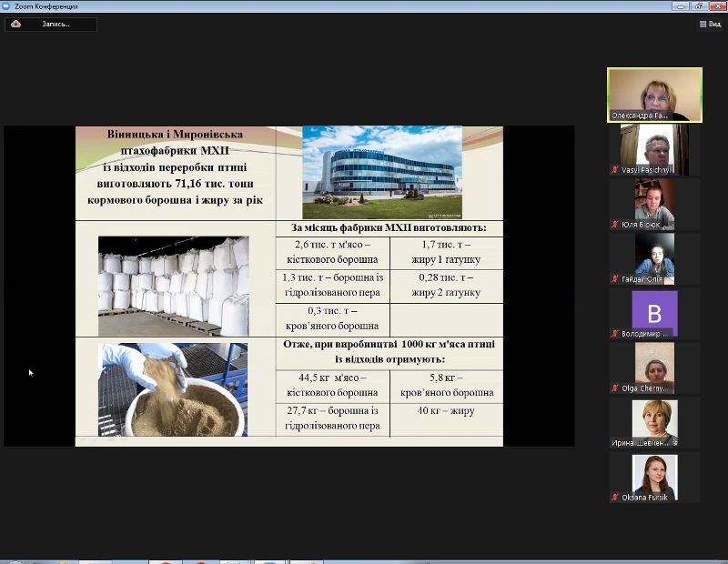The height and width of the screenshot is (564, 728).
Task: Open the Вид view layout button
Action: point(710,25)
